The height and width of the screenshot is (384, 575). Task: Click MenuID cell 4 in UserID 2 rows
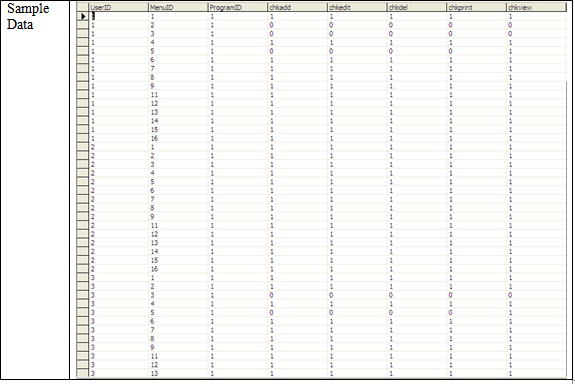pos(178,173)
